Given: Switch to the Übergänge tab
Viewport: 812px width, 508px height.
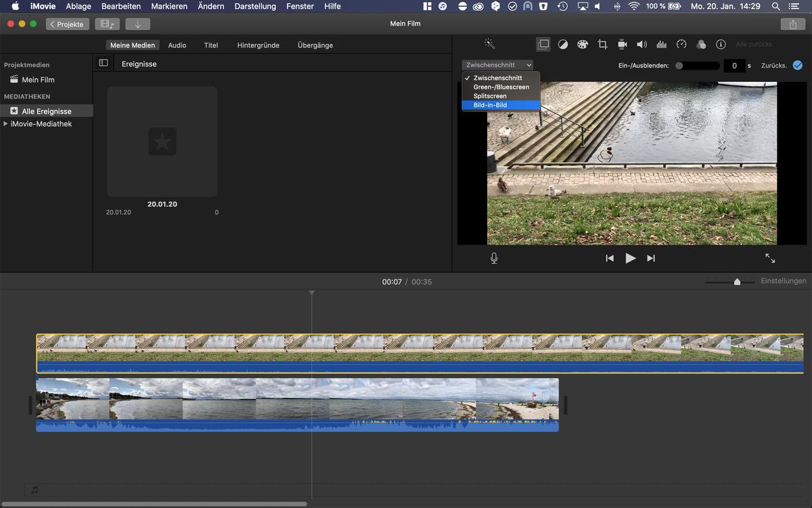Looking at the screenshot, I should click(315, 45).
